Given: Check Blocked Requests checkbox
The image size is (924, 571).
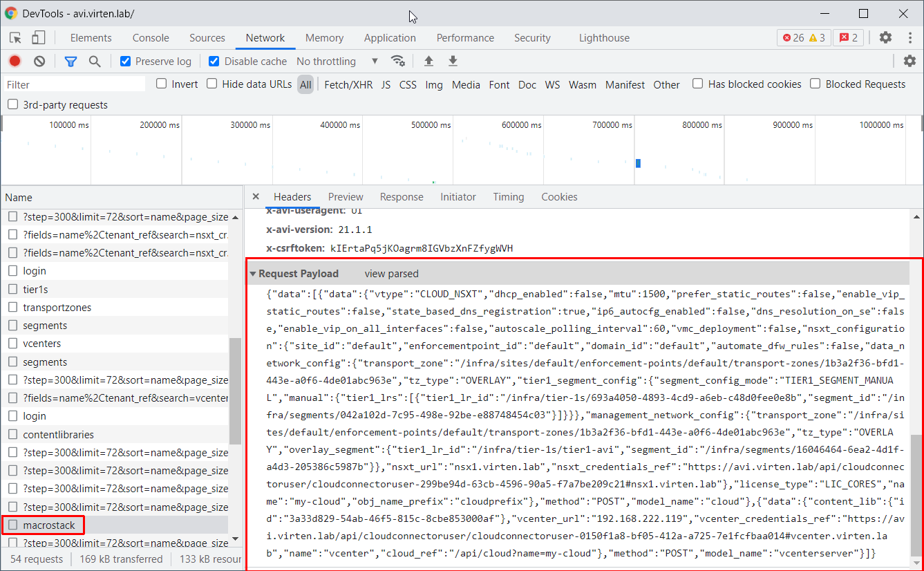Looking at the screenshot, I should coord(815,84).
